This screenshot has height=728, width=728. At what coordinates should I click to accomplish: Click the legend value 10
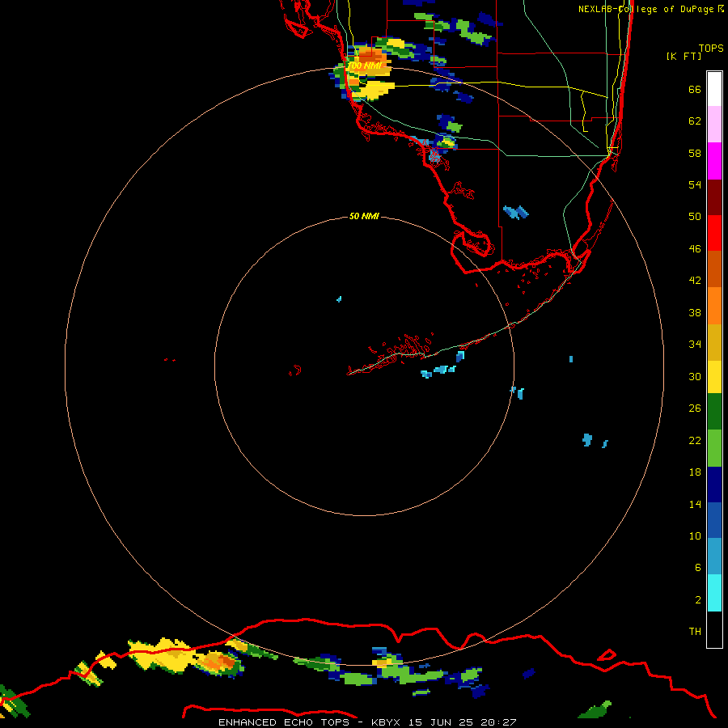pyautogui.click(x=695, y=535)
